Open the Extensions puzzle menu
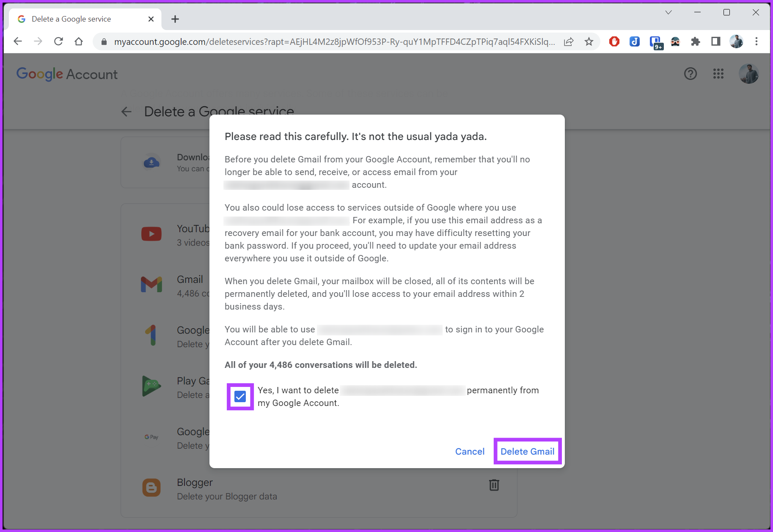The width and height of the screenshot is (773, 532). pyautogui.click(x=696, y=41)
